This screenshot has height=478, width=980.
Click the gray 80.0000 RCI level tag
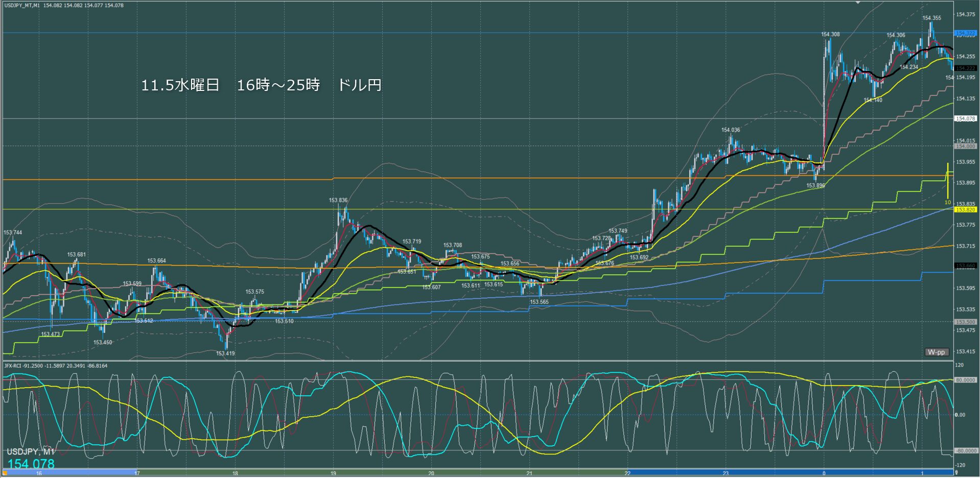pos(965,380)
